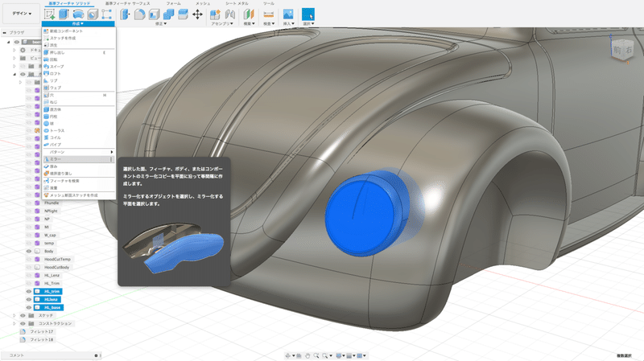Image resolution: width=644 pixels, height=361 pixels.
Task: Select the フィレット17 browser item
Action: tap(42, 331)
